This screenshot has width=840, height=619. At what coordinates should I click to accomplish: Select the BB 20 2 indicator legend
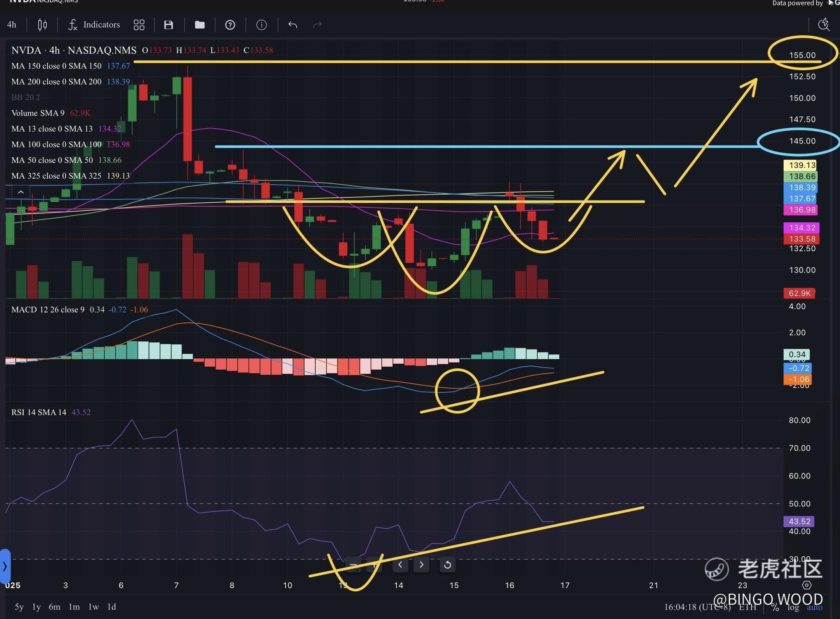pyautogui.click(x=26, y=98)
